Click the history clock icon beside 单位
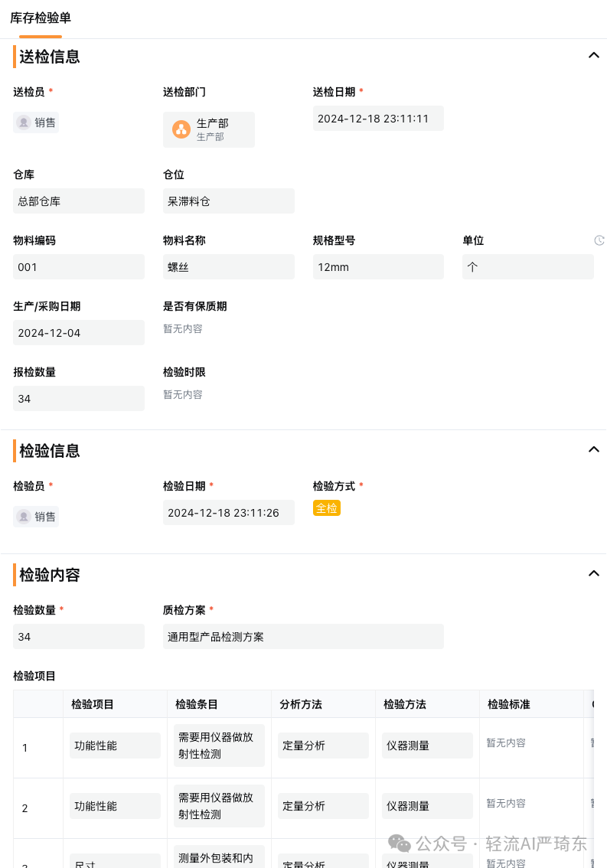 (599, 240)
